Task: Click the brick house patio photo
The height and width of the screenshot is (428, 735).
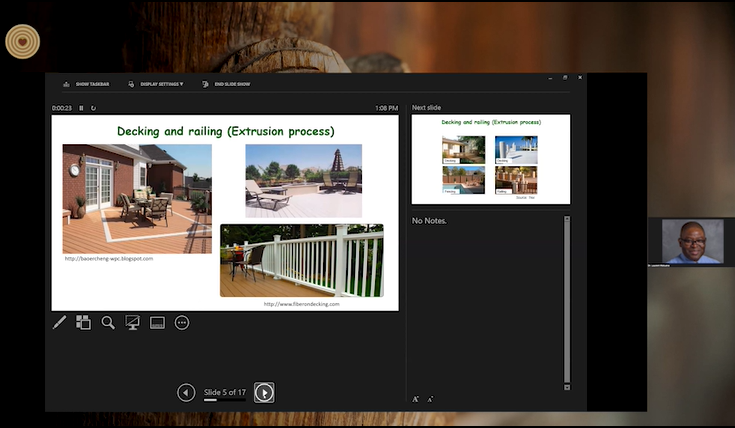Action: click(x=137, y=199)
